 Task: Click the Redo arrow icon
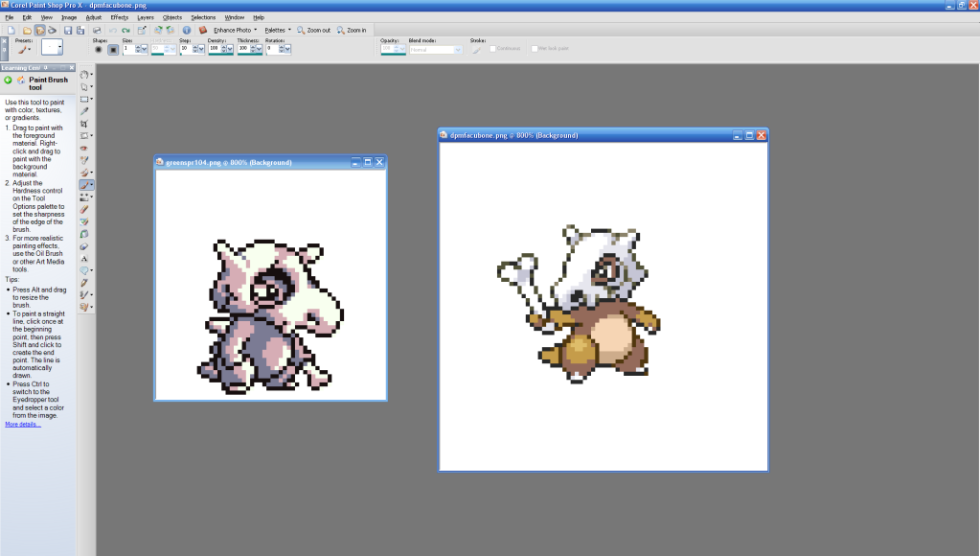click(x=125, y=30)
